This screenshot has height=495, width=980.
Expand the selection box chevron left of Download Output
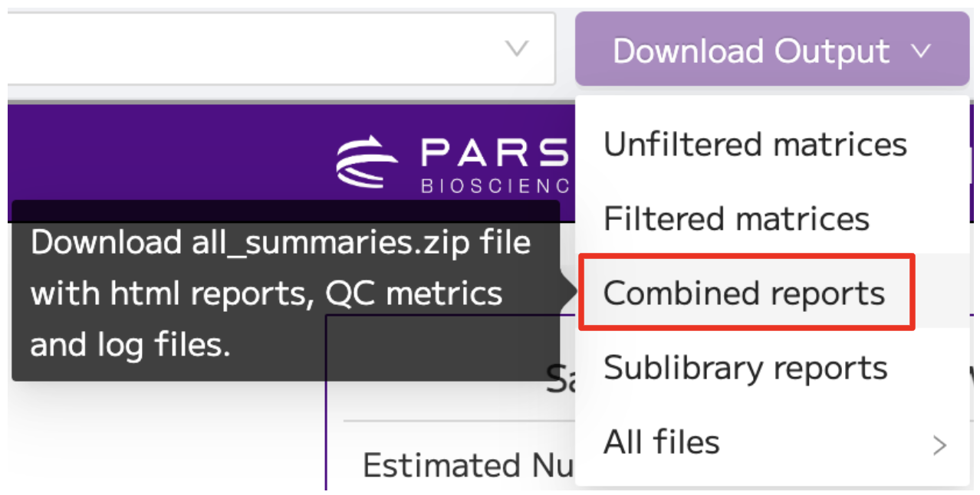pyautogui.click(x=518, y=50)
